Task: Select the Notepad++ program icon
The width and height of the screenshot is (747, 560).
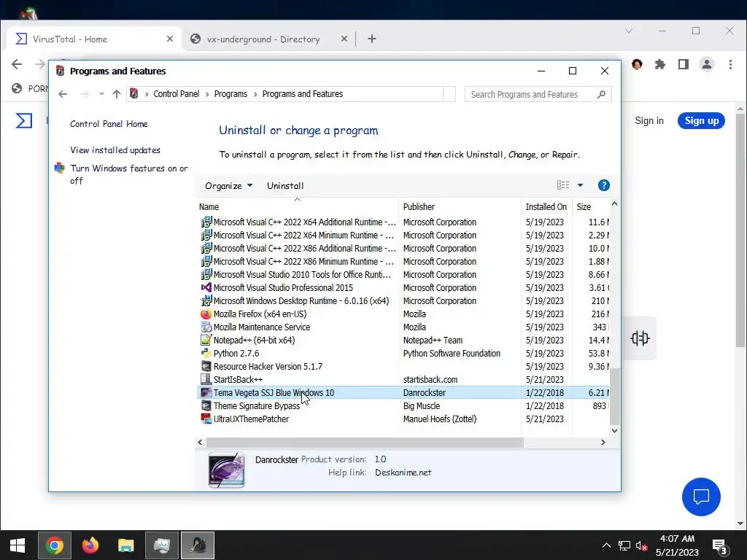Action: 206,341
